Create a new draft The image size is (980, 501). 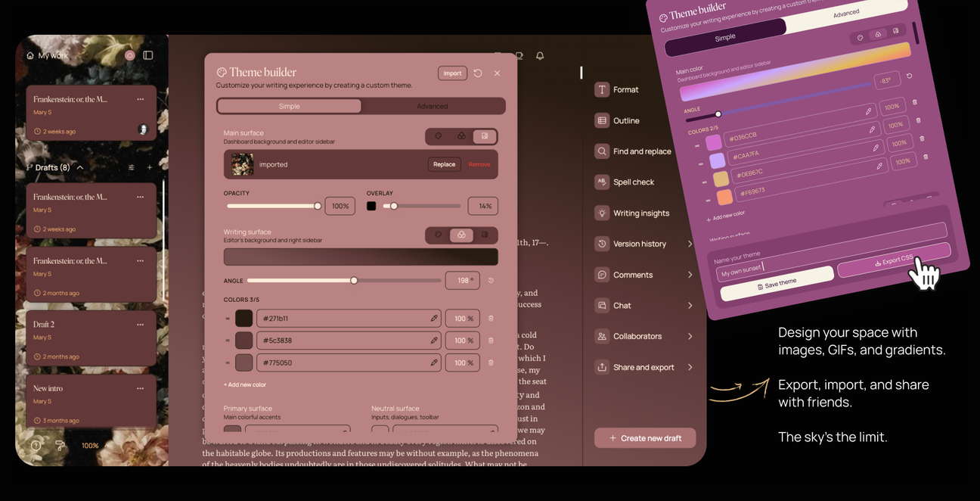pos(645,438)
